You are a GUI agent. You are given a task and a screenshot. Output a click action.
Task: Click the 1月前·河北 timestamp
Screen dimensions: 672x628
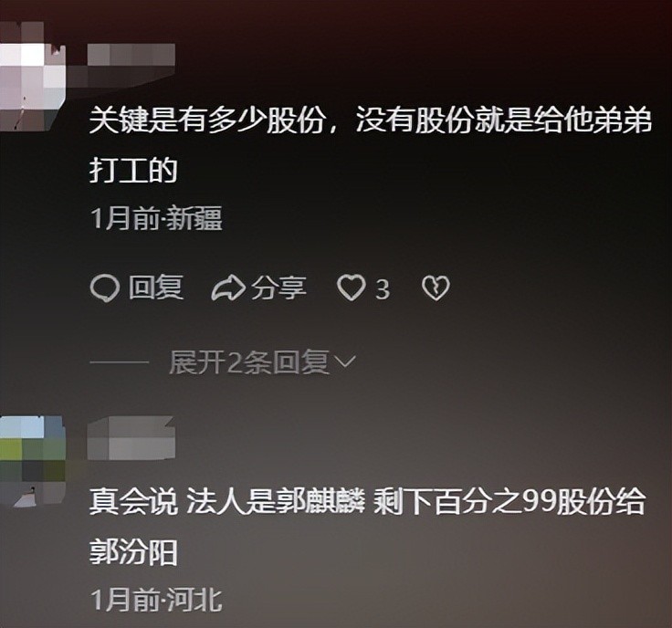coord(156,599)
